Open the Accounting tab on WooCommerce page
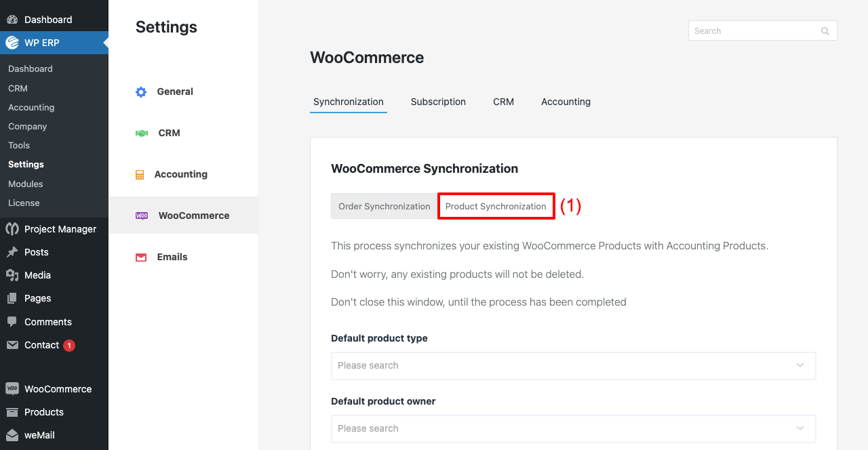This screenshot has width=868, height=450. click(566, 102)
